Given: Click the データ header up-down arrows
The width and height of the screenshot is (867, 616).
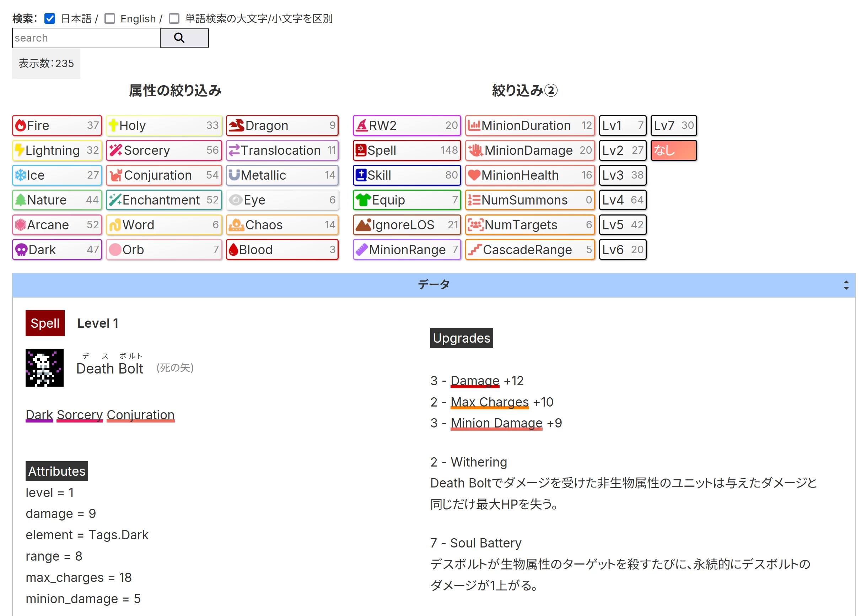Looking at the screenshot, I should pyautogui.click(x=846, y=285).
